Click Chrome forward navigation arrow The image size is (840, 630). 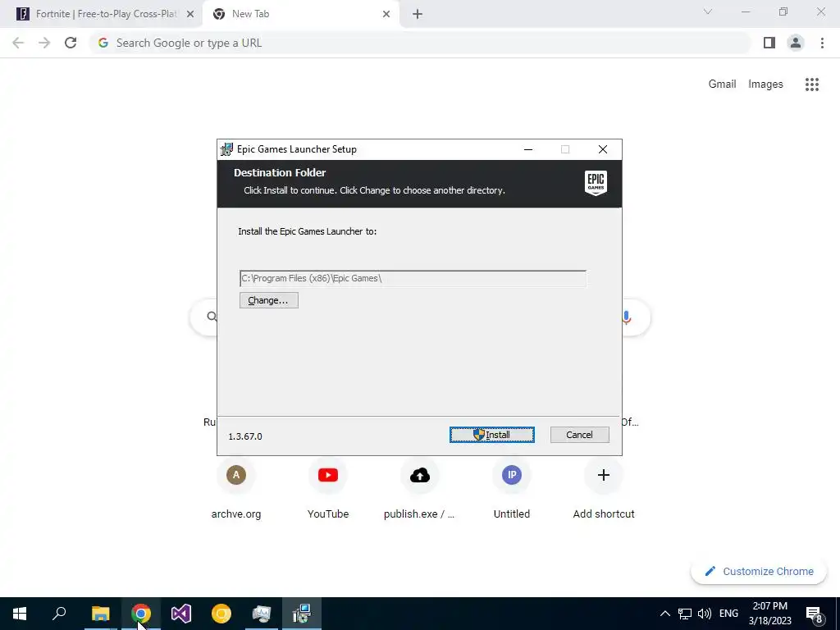pos(44,43)
